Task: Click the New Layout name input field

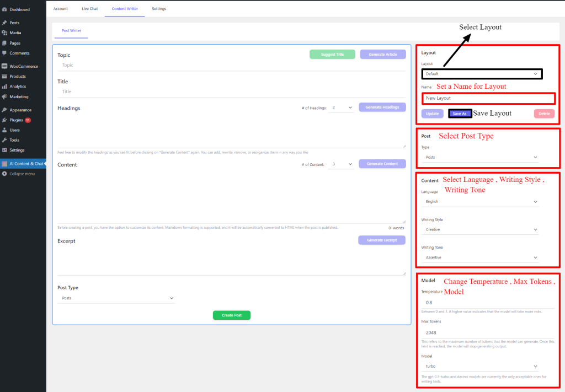Action: point(488,98)
